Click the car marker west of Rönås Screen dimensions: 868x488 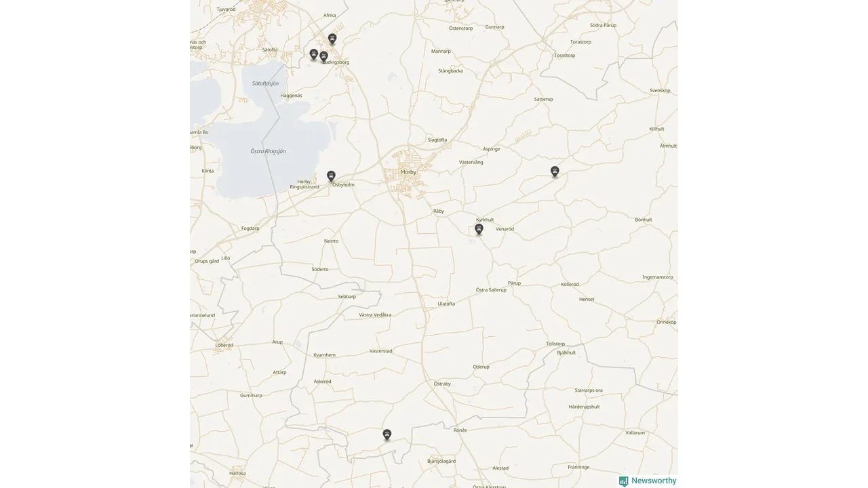[x=387, y=434]
